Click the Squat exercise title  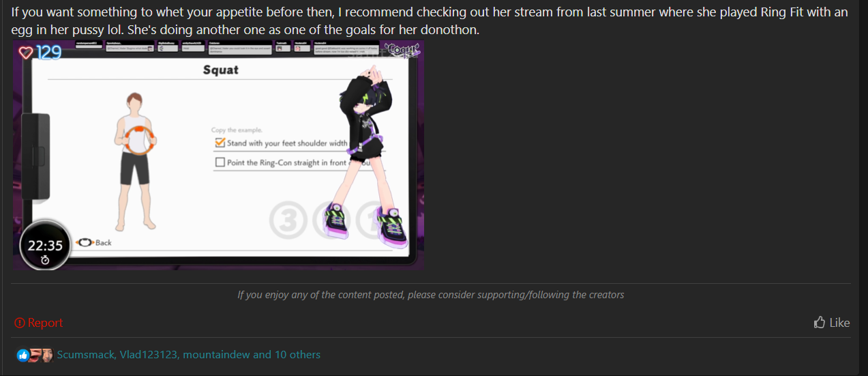click(221, 70)
